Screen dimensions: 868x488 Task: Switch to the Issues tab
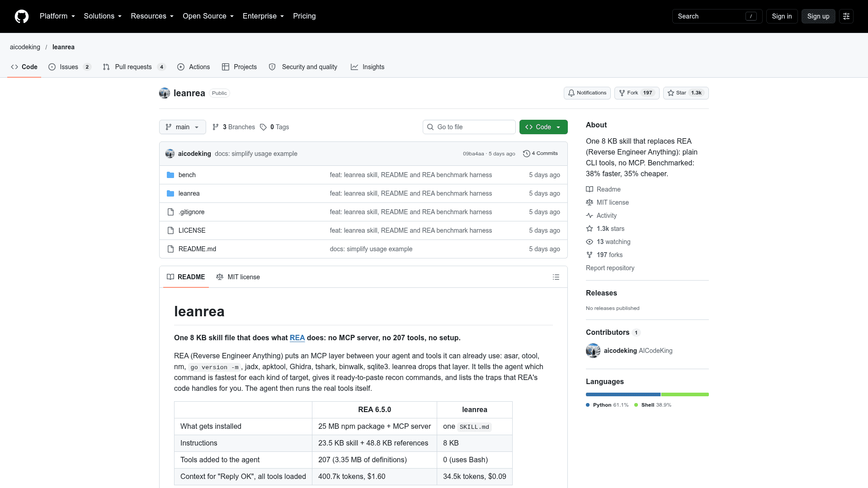70,67
